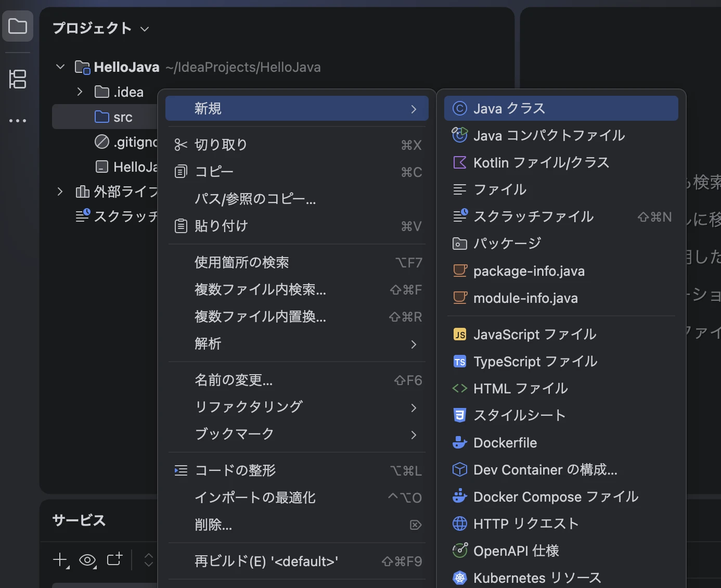The image size is (721, 588).
Task: Open the Project tool window folder icon
Action: 18,26
